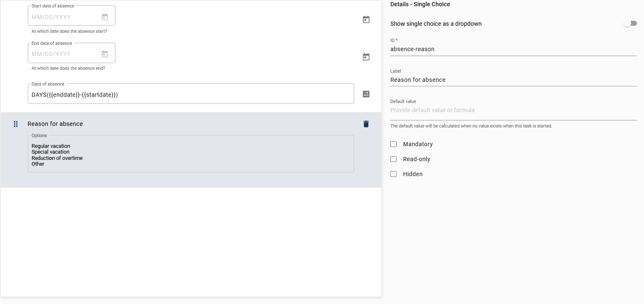Mark the field as Hidden
Image resolution: width=644 pixels, height=304 pixels.
point(393,174)
